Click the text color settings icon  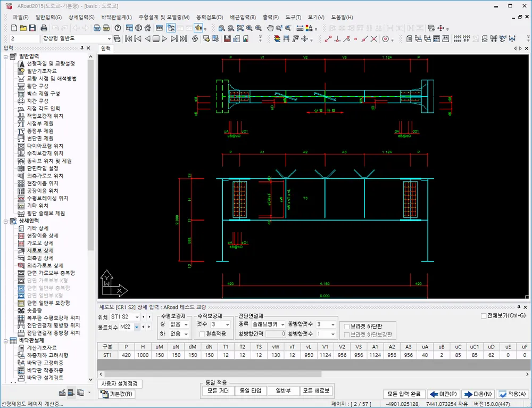pos(309,28)
